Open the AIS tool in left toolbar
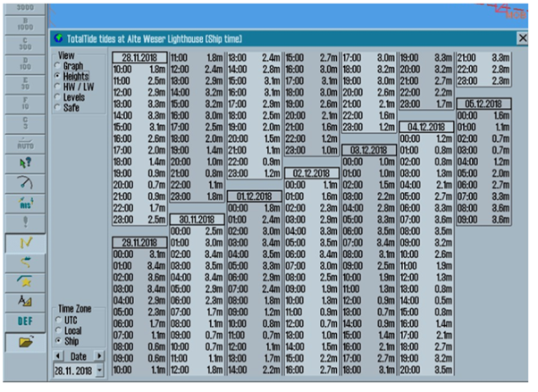Screen dimensions: 538x392 [24, 202]
